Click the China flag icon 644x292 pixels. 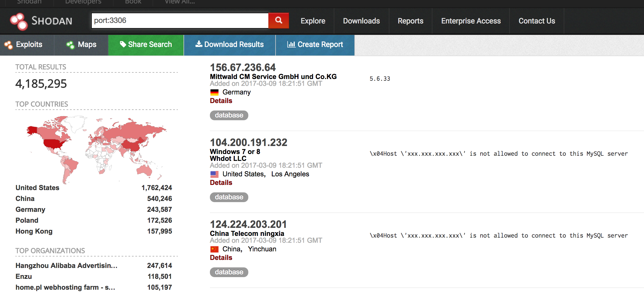(x=214, y=249)
